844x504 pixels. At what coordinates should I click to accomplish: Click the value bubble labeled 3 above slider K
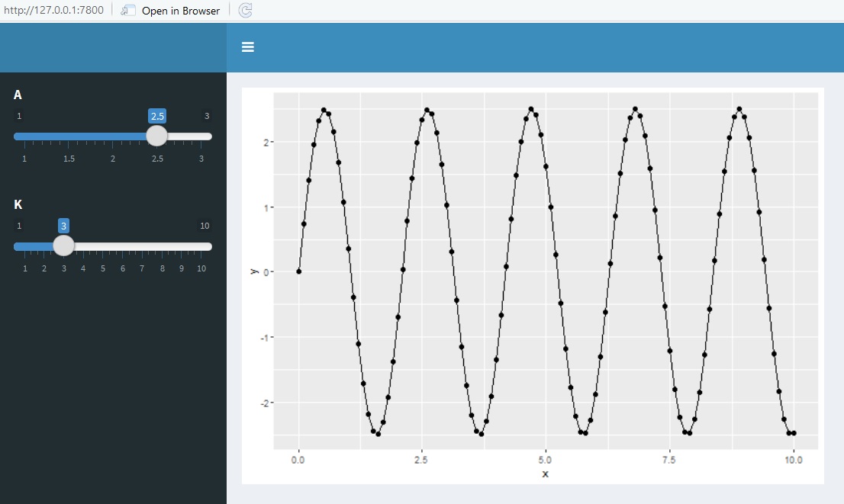tap(63, 226)
